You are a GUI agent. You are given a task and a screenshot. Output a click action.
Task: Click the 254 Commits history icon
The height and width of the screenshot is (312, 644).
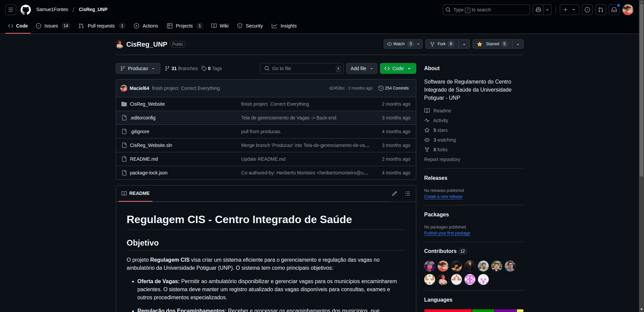pos(381,88)
